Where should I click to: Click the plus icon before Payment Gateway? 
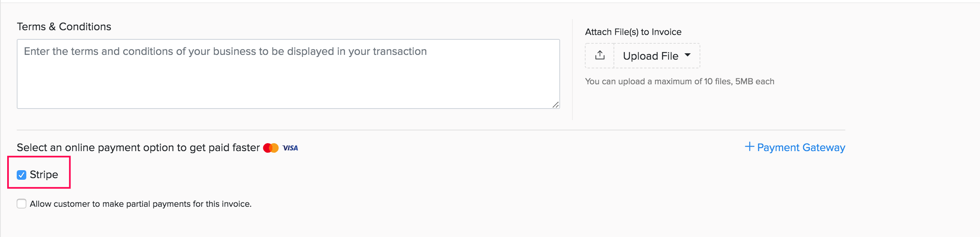tap(750, 147)
